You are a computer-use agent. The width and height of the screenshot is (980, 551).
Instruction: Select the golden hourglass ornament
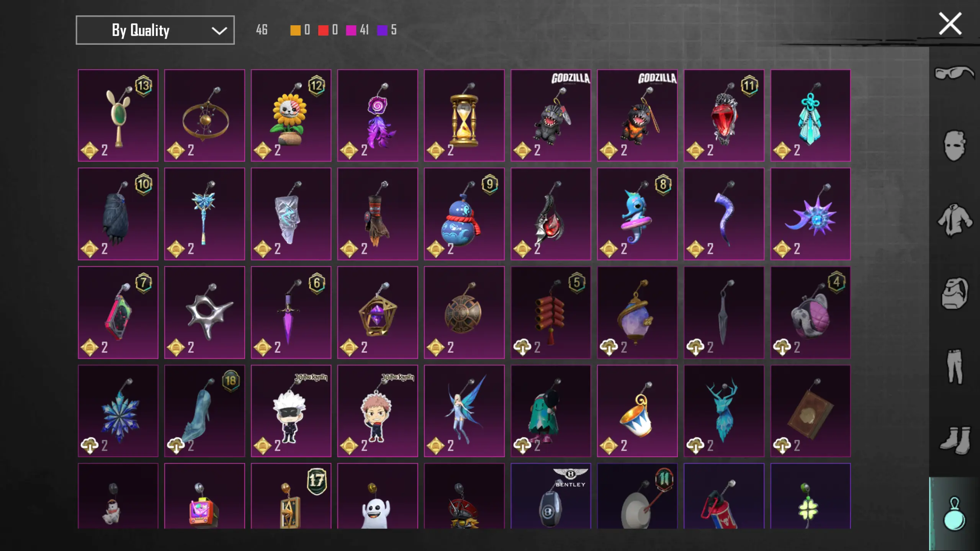click(464, 115)
